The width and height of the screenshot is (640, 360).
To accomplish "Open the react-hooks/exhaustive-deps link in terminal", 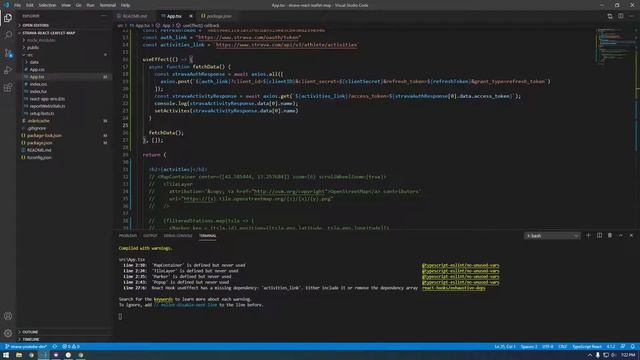I will tap(454, 288).
